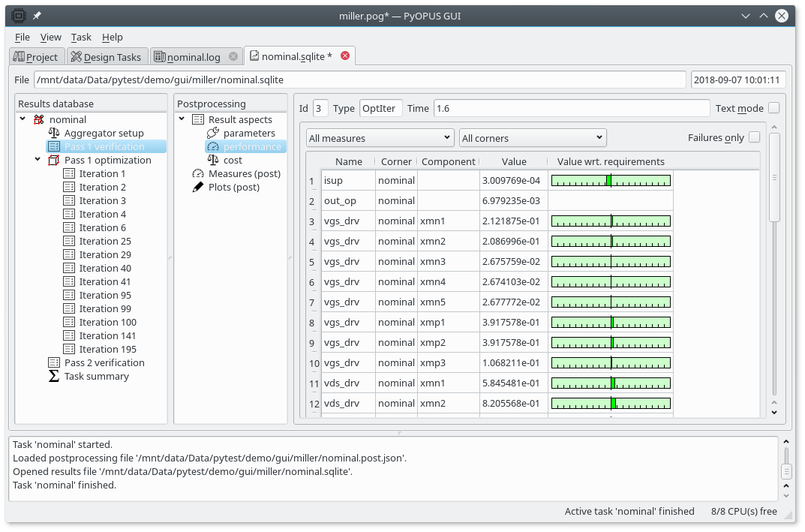Click the red cube icon for Pass 1 optimization
Image resolution: width=805 pixels, height=532 pixels.
click(x=54, y=160)
